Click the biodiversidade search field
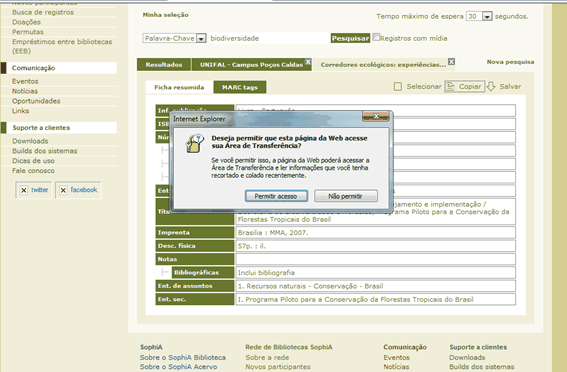 click(x=269, y=38)
